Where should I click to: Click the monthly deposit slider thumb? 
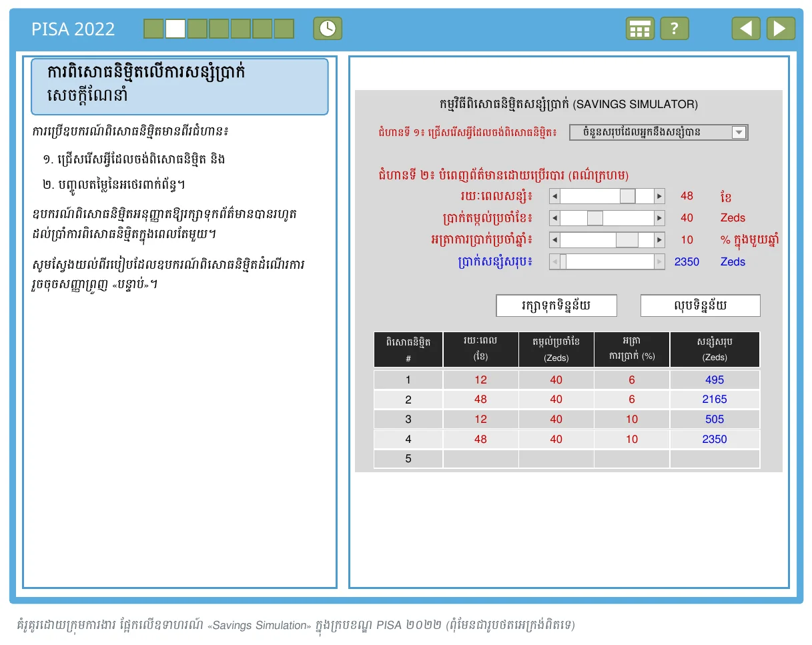click(x=594, y=218)
